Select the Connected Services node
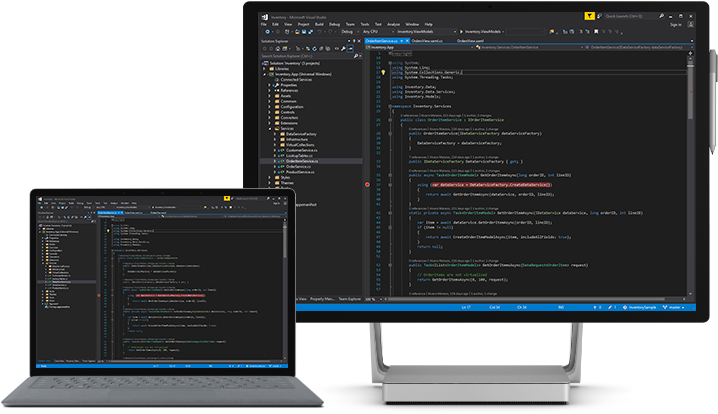 tap(296, 80)
